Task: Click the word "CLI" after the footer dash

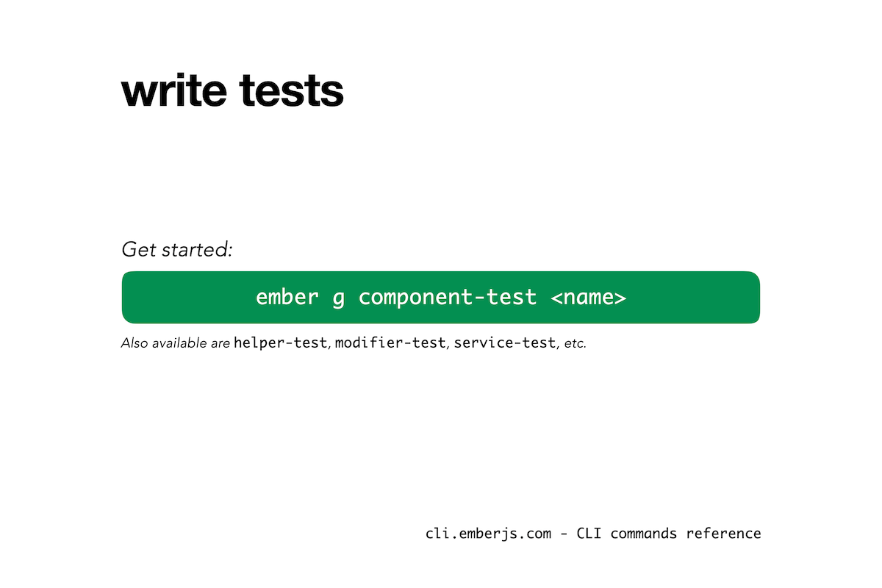Action: tap(589, 534)
